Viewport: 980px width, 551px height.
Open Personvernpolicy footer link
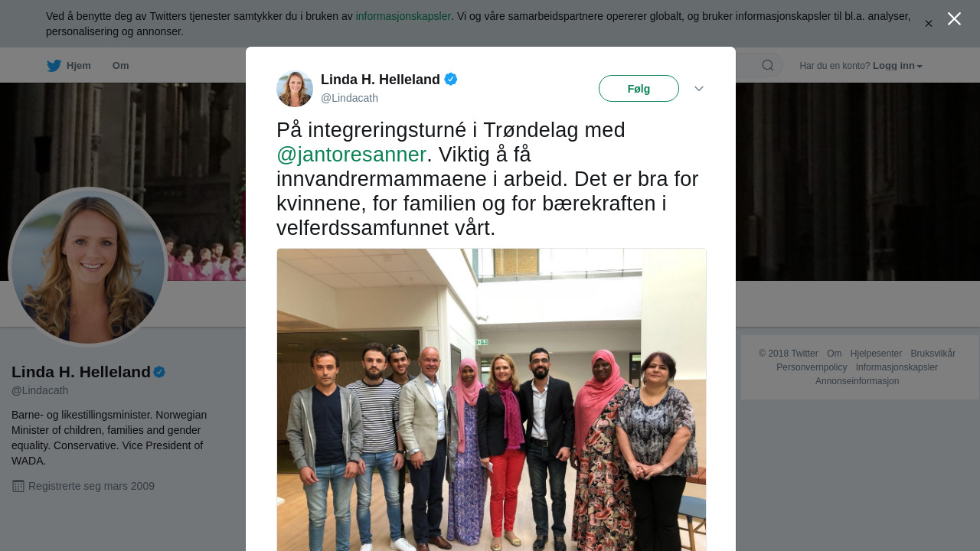pyautogui.click(x=812, y=367)
